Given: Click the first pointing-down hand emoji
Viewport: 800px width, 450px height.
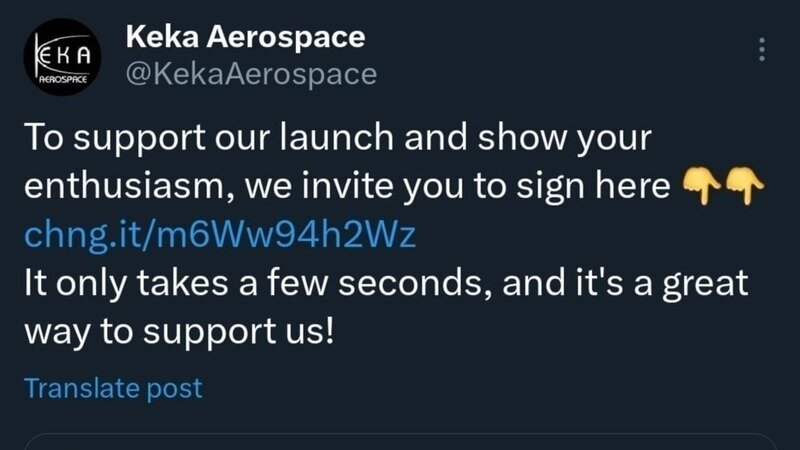Looking at the screenshot, I should (699, 185).
